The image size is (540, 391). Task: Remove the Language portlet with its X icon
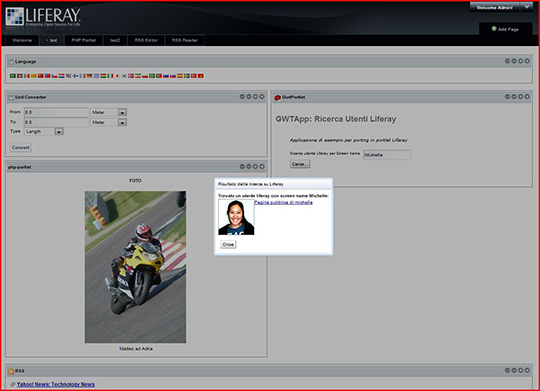coord(527,61)
